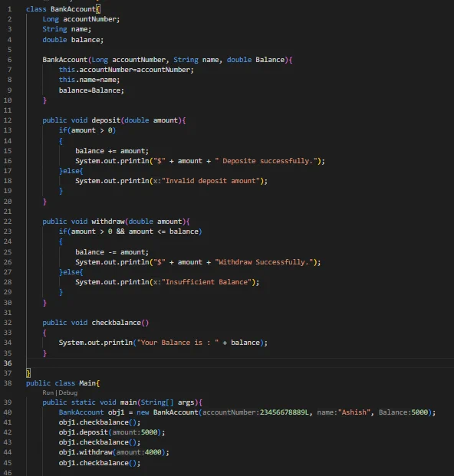Screen dimensions: 454x476
Task: Click the "Ashish" string argument on line 40
Action: pos(354,412)
